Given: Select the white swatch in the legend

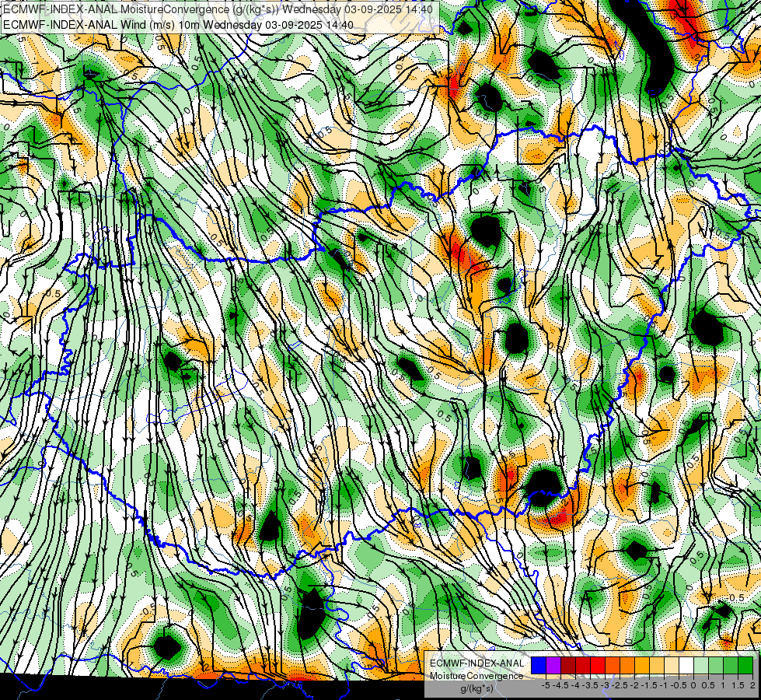Looking at the screenshot, I should tap(686, 666).
